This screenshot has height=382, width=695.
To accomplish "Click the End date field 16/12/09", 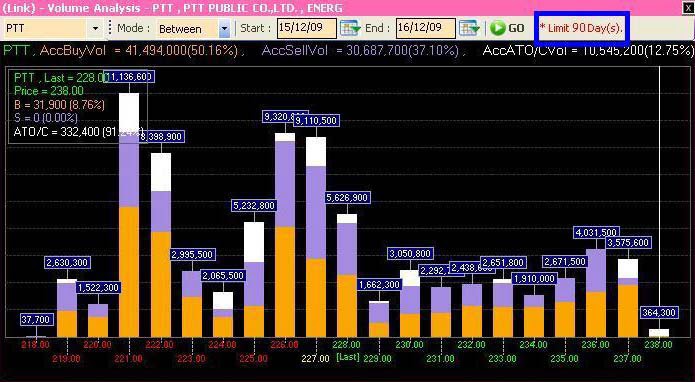I will (x=426, y=28).
